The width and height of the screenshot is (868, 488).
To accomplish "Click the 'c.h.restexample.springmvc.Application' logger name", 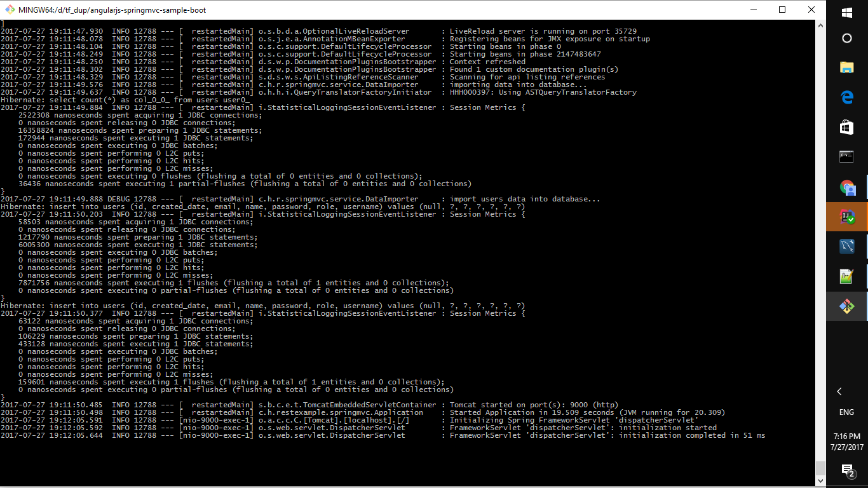I will (x=341, y=412).
